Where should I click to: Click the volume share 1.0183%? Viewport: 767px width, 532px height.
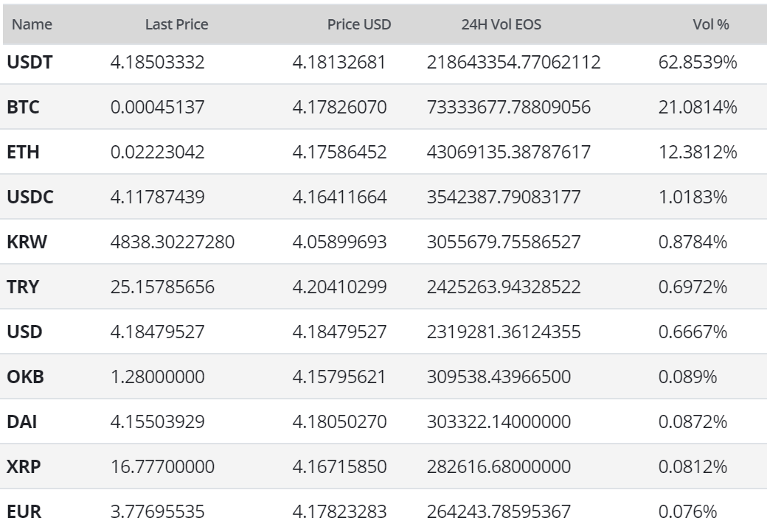pos(693,197)
